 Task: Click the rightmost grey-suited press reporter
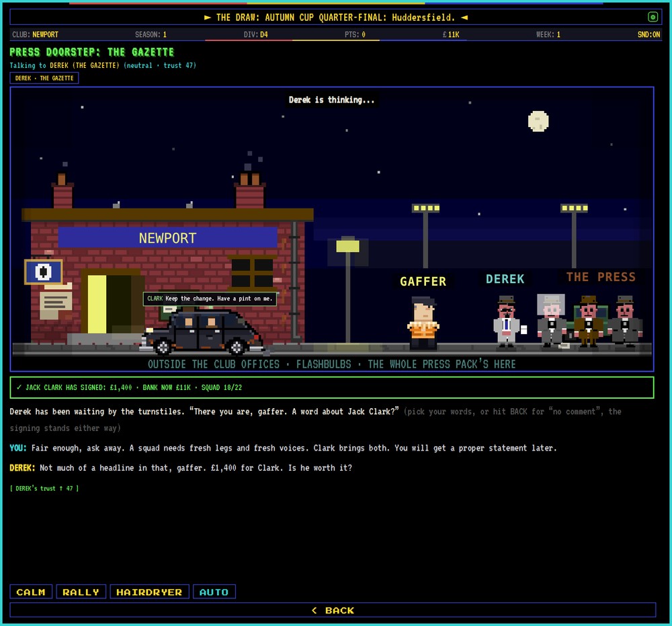625,321
